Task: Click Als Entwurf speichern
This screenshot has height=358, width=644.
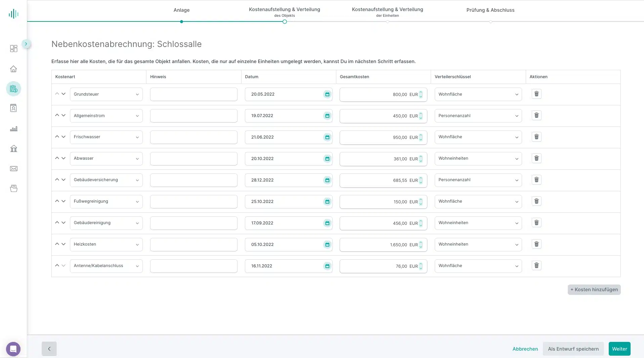Action: coord(573,349)
